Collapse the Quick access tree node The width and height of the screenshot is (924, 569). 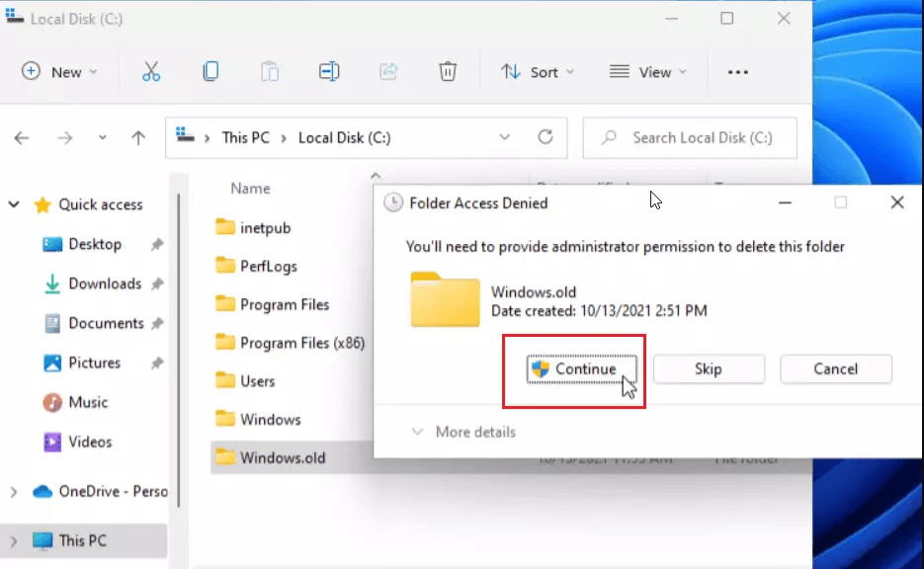(x=14, y=204)
